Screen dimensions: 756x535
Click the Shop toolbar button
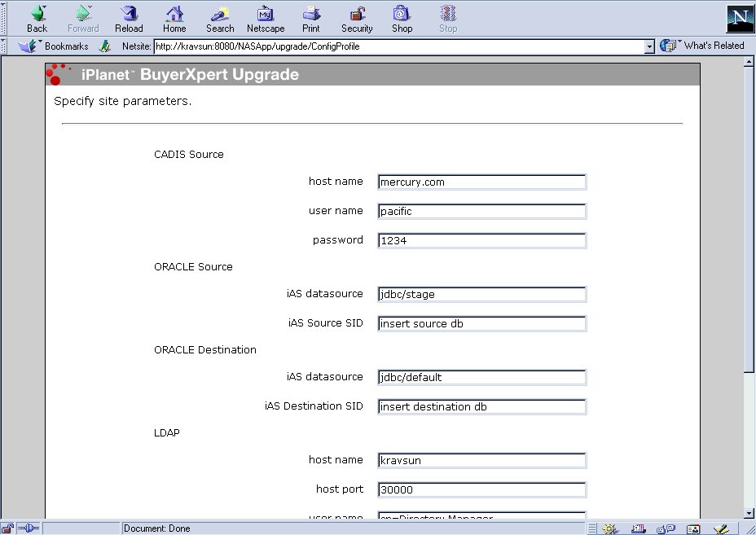tap(402, 20)
